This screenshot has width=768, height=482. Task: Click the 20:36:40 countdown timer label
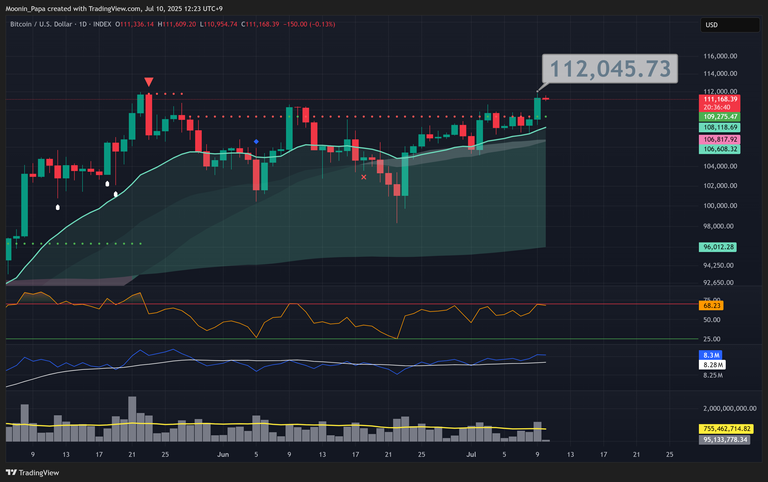point(717,107)
